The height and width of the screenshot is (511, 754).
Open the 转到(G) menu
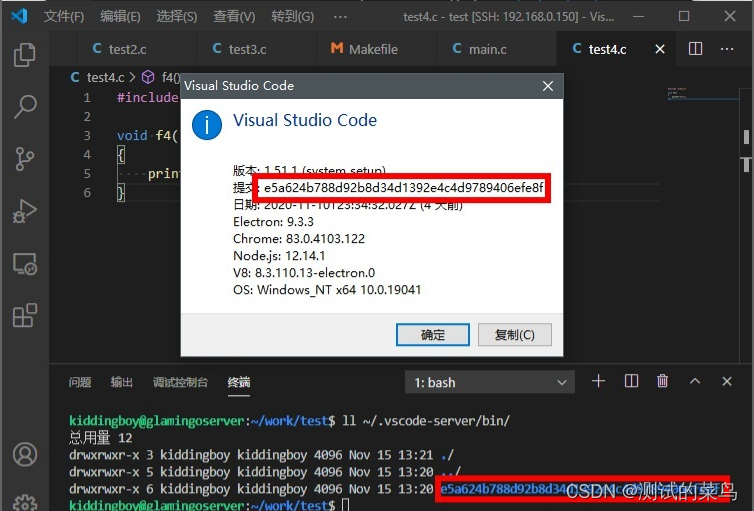click(x=292, y=16)
